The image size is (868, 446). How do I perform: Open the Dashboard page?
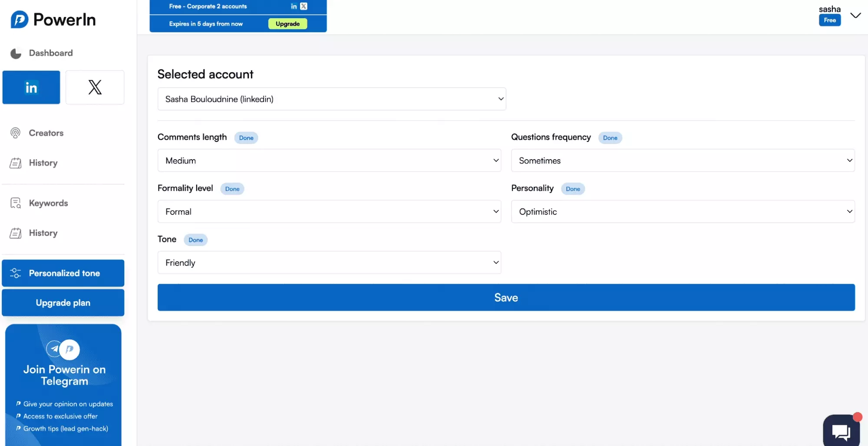pos(50,53)
